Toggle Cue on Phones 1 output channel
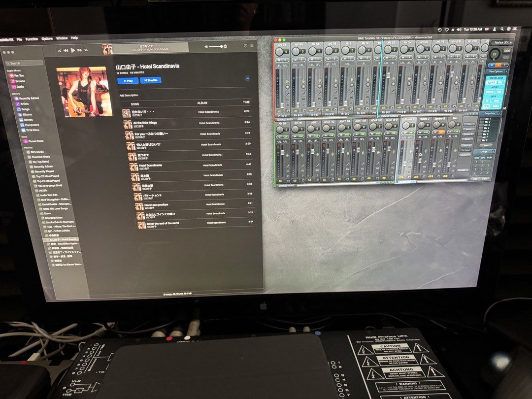Image resolution: width=532 pixels, height=399 pixels. [x=410, y=133]
